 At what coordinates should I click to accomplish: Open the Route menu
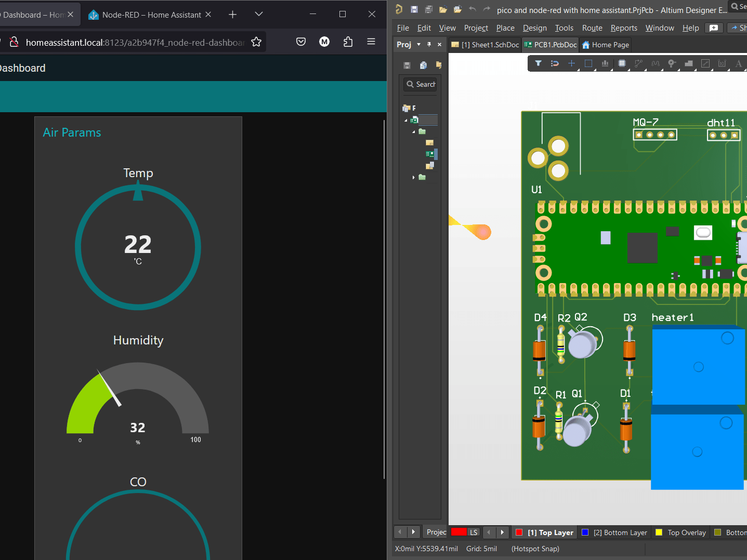592,28
